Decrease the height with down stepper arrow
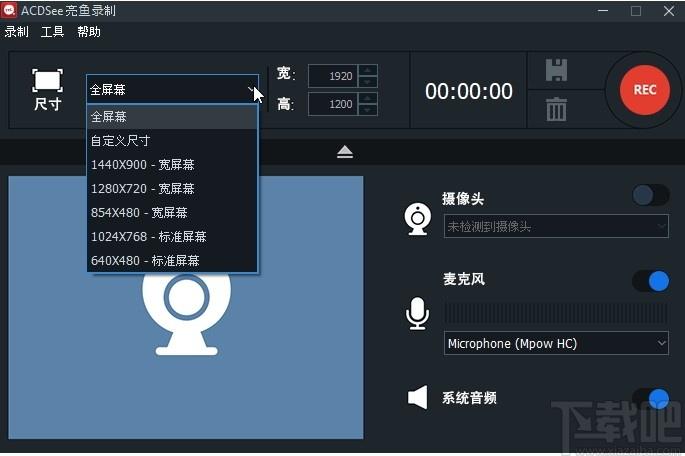685x456 pixels. (x=368, y=110)
